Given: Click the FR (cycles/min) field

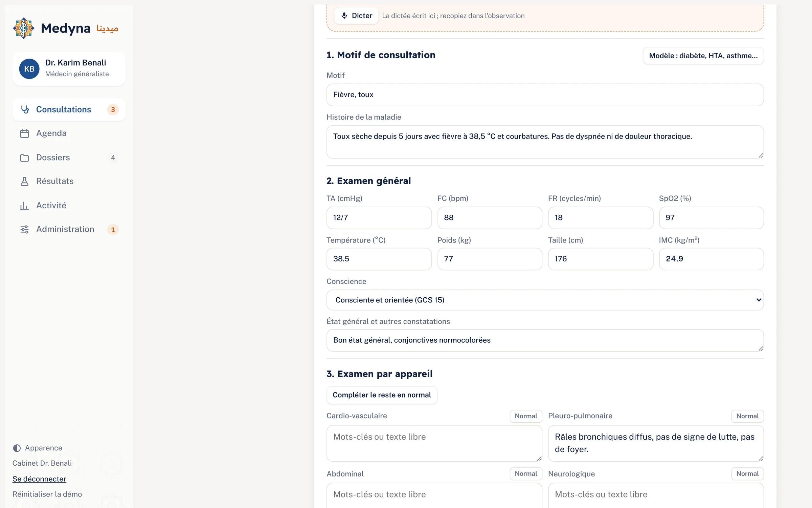Looking at the screenshot, I should click(x=601, y=218).
